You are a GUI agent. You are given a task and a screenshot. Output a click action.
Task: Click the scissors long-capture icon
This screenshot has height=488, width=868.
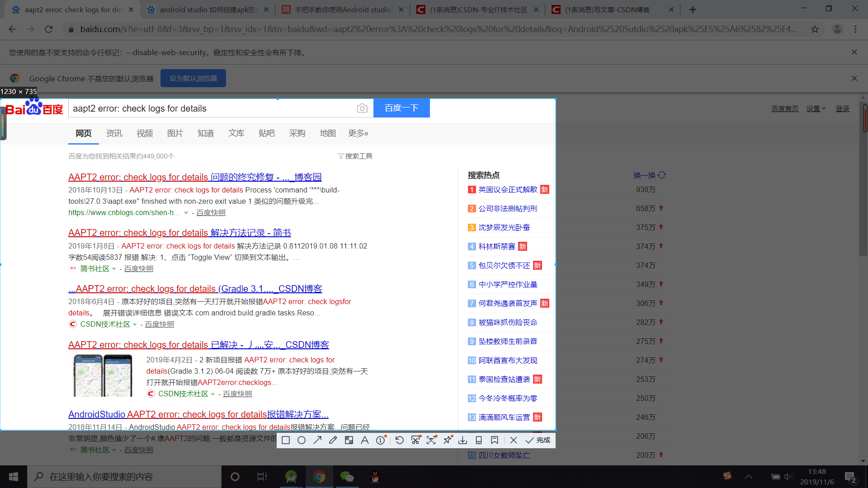coord(415,440)
